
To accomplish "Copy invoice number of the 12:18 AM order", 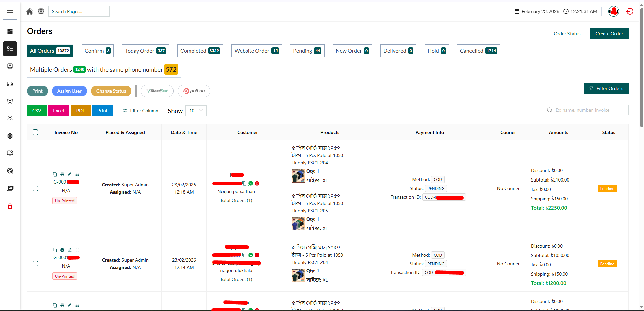I will 55,174.
